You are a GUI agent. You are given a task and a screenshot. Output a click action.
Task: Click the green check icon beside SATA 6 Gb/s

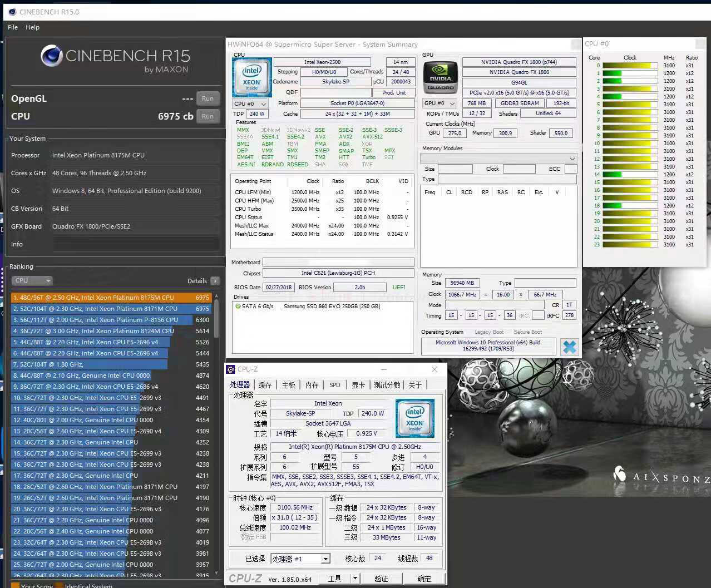pyautogui.click(x=238, y=307)
